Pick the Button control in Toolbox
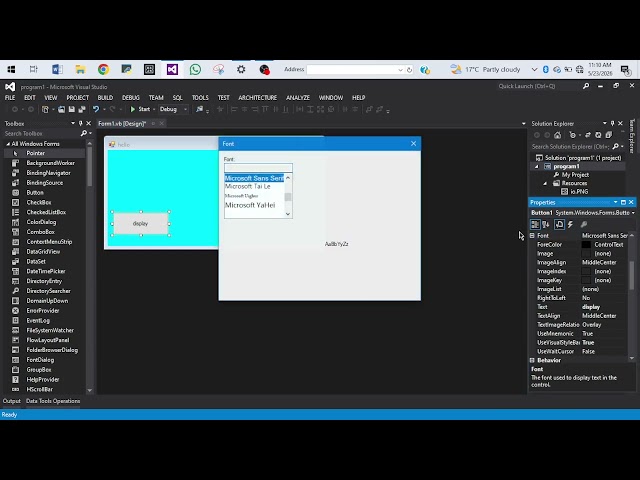Viewport: 640px width, 480px height. click(x=35, y=193)
